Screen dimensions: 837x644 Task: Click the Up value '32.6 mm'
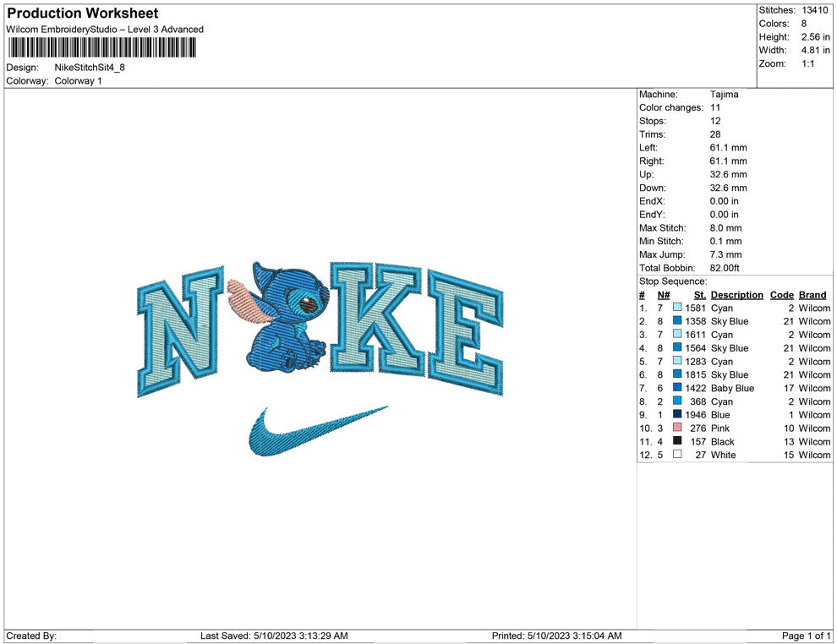point(728,174)
